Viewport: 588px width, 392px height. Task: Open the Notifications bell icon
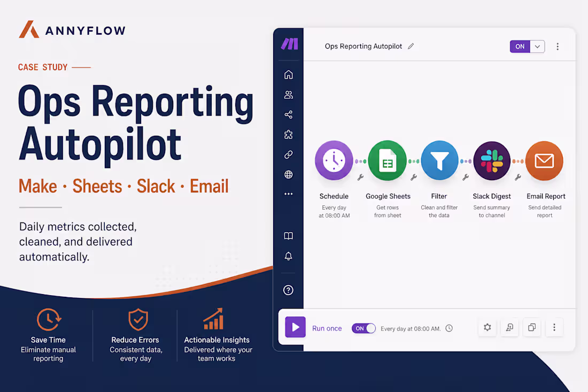(288, 256)
